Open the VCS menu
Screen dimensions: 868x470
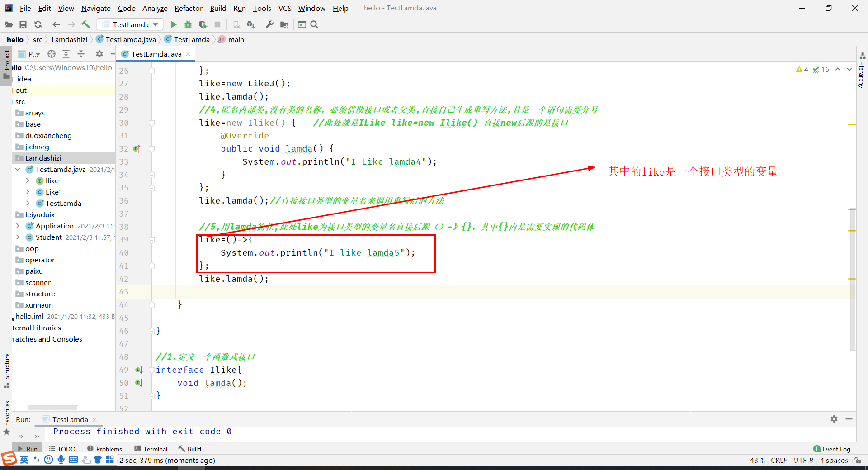click(284, 8)
